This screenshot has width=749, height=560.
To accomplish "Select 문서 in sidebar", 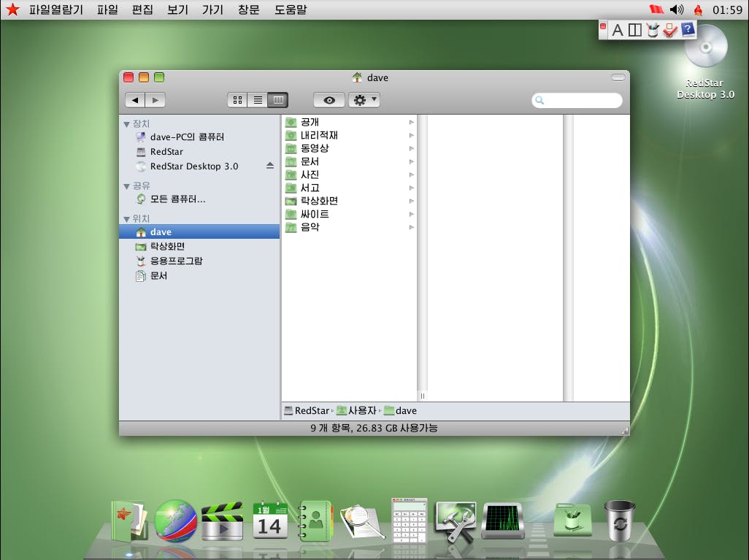I will (x=199, y=276).
